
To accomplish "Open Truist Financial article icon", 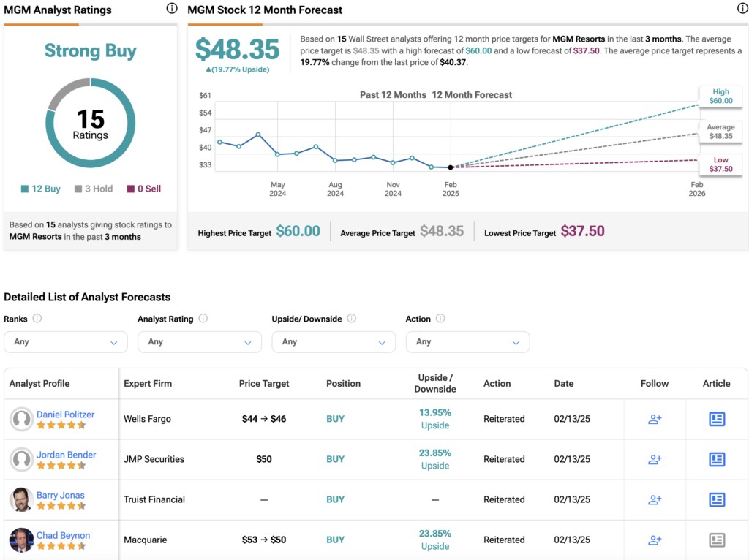I will pos(716,499).
